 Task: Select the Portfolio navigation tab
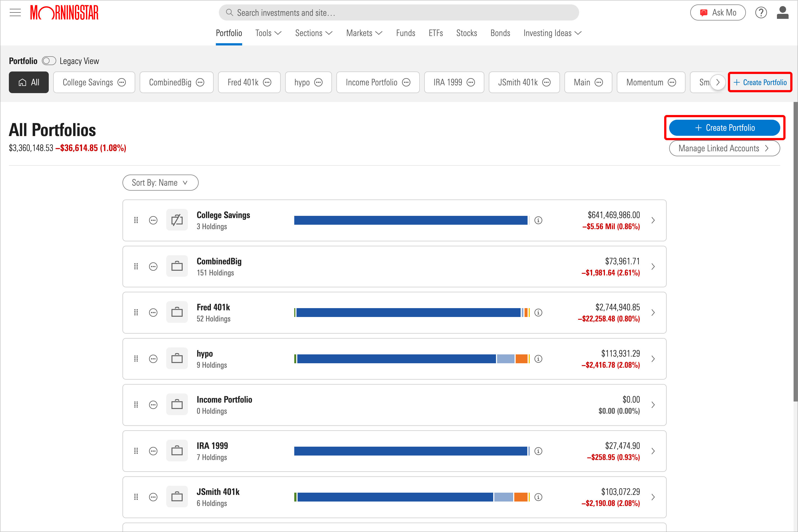click(229, 33)
